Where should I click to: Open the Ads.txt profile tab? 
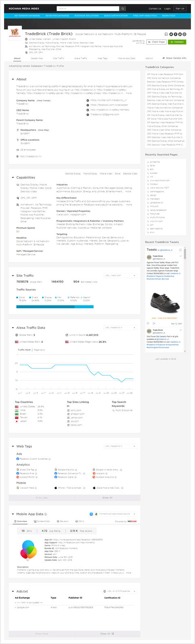[x=149, y=58]
